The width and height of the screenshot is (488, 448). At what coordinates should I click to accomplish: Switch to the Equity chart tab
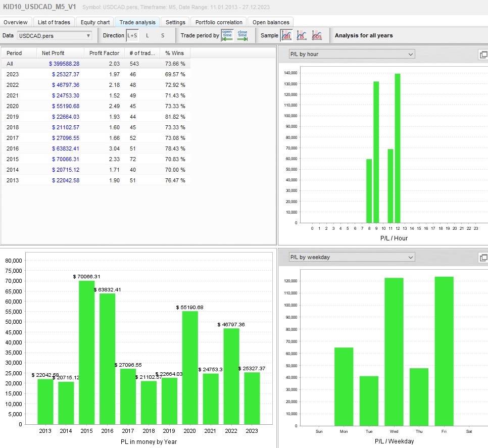95,22
